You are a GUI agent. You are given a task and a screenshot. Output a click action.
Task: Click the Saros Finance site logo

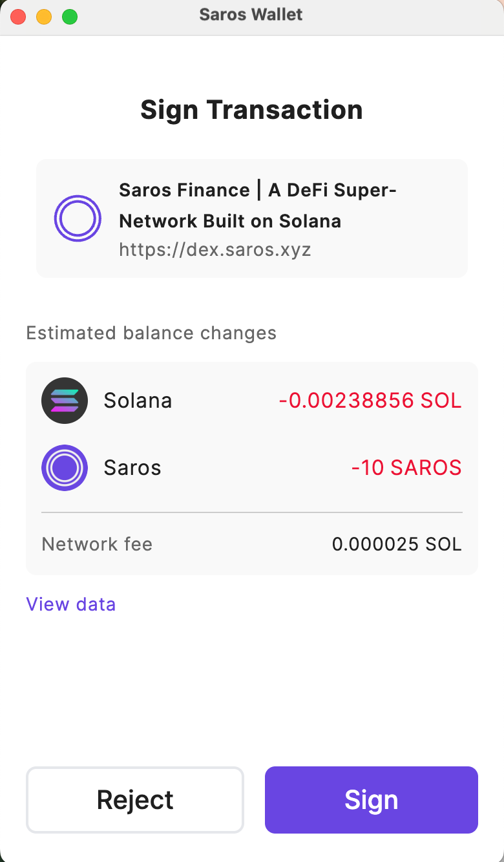[x=78, y=218]
